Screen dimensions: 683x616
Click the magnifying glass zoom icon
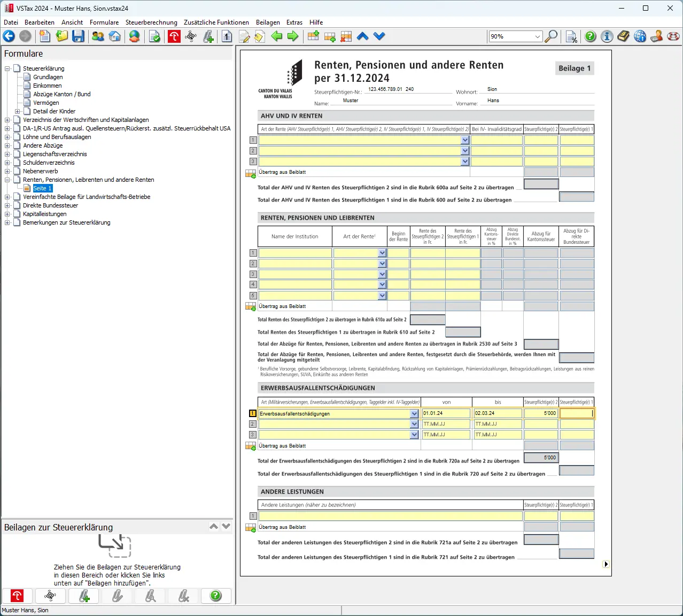(551, 36)
